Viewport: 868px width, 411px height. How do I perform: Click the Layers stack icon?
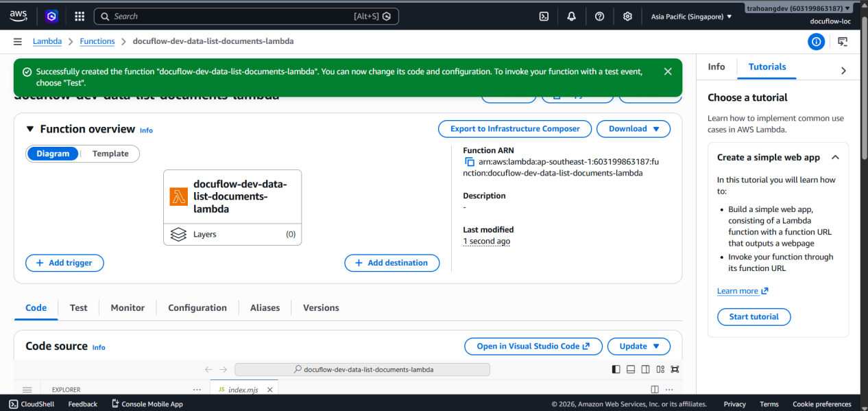[178, 234]
